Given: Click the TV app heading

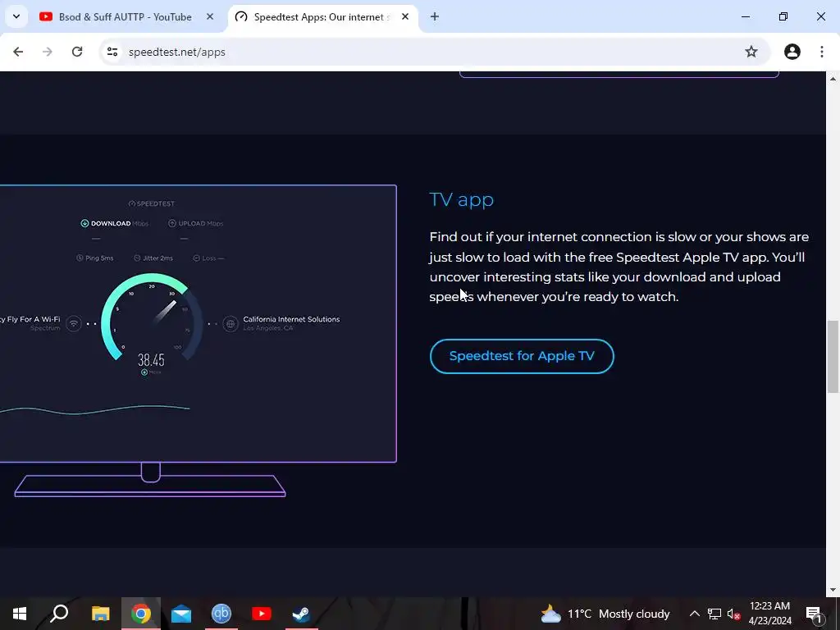Looking at the screenshot, I should pos(462,200).
